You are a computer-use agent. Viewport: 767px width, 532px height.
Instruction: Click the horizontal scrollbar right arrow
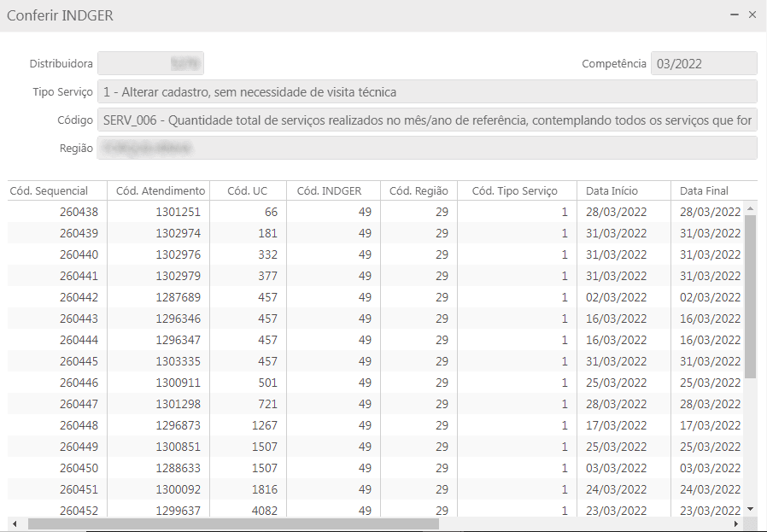click(x=737, y=523)
